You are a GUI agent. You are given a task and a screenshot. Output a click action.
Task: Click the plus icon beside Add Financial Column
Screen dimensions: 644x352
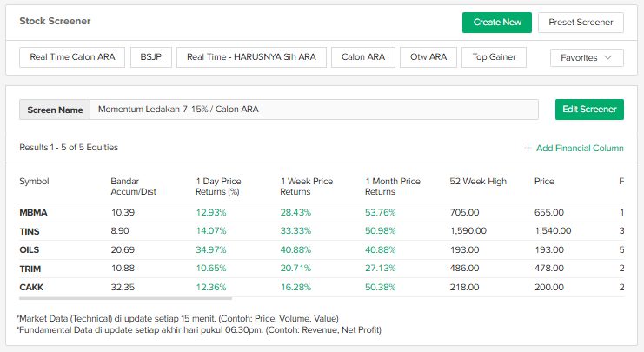[528, 148]
